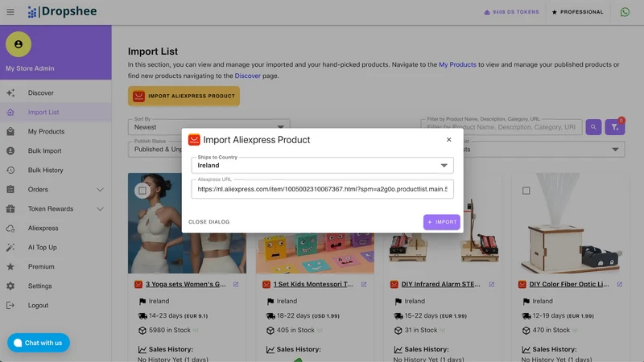Open 1 Set Kids Montessori product link

pyautogui.click(x=313, y=284)
